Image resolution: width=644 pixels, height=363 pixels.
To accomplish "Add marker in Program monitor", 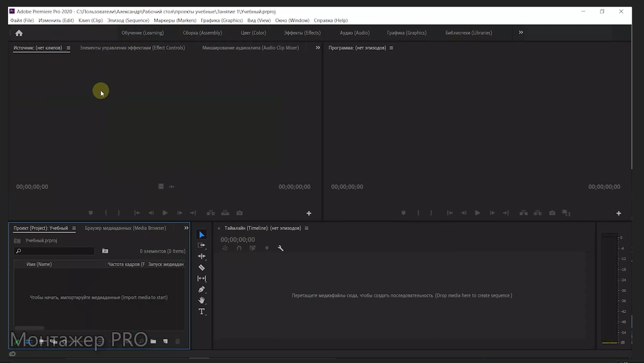I will [404, 213].
